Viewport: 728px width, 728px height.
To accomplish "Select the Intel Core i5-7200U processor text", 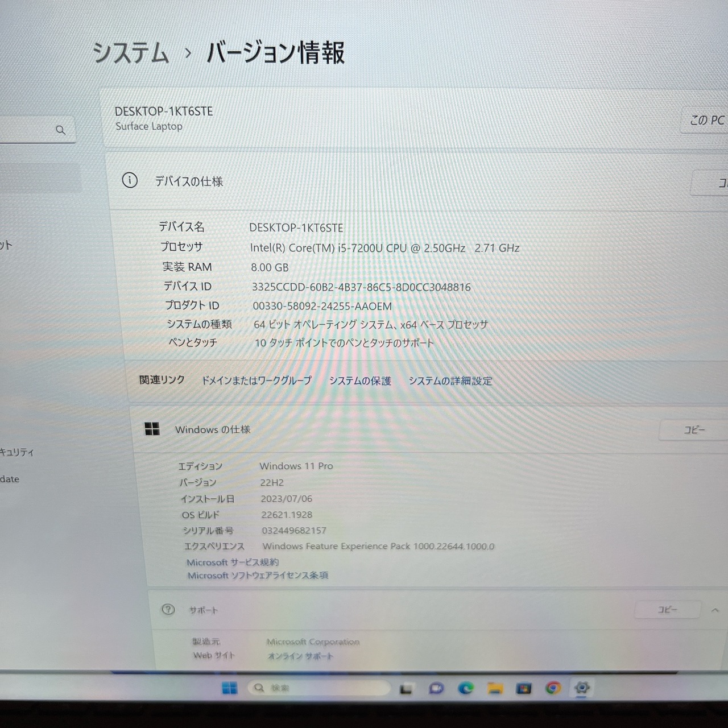I will pyautogui.click(x=384, y=248).
